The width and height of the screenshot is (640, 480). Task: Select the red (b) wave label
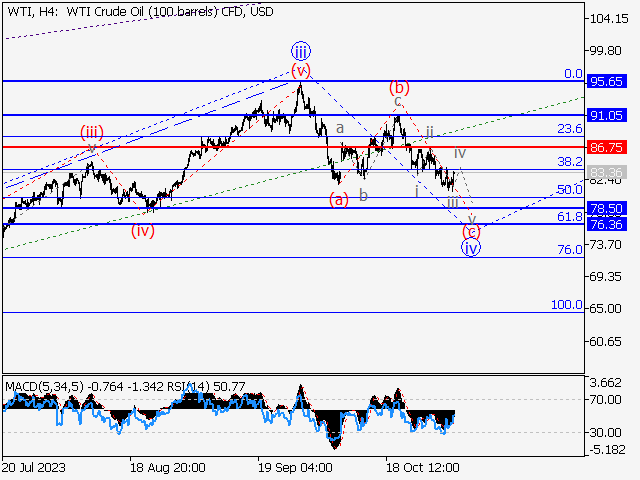pos(399,87)
